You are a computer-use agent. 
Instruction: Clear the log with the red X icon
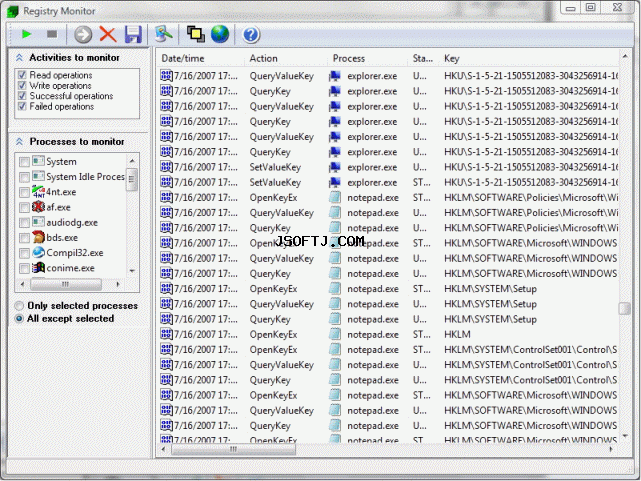pos(108,34)
